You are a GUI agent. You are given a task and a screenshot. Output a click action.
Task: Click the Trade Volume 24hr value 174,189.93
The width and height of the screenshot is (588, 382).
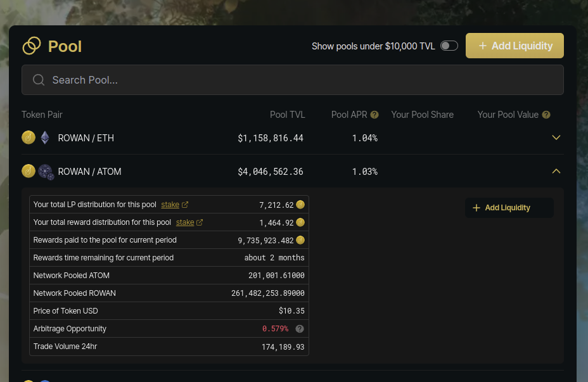(283, 347)
